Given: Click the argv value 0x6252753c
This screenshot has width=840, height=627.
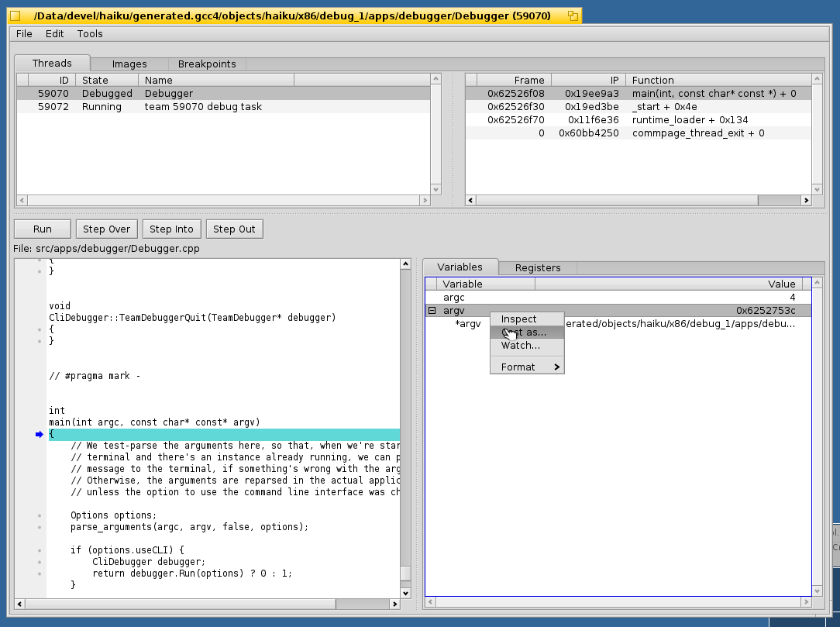Looking at the screenshot, I should 766,310.
